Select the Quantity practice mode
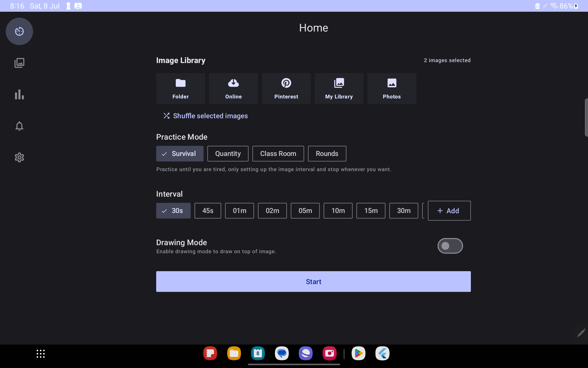The height and width of the screenshot is (368, 588). coord(228,154)
